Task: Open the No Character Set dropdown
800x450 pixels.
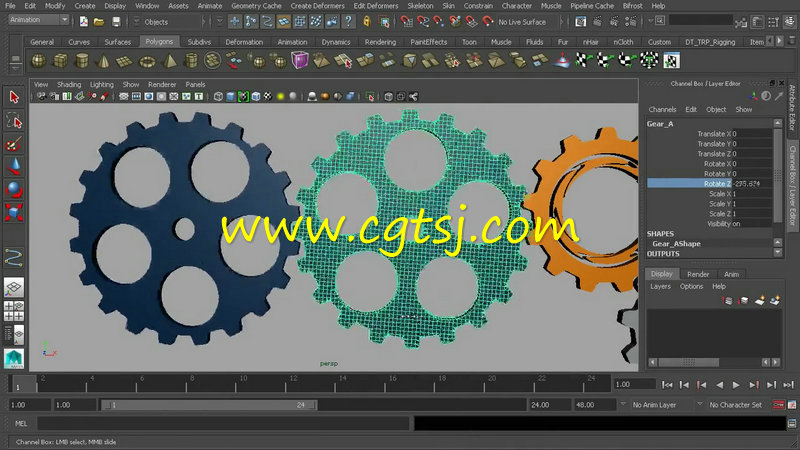Action: click(x=699, y=405)
